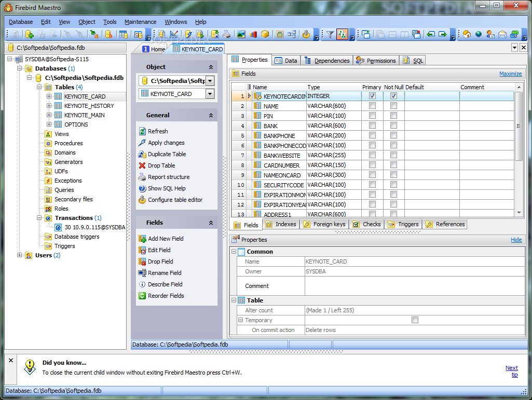Image resolution: width=532 pixels, height=400 pixels.
Task: Click the house home page toolbar icon
Action: tap(467, 34)
